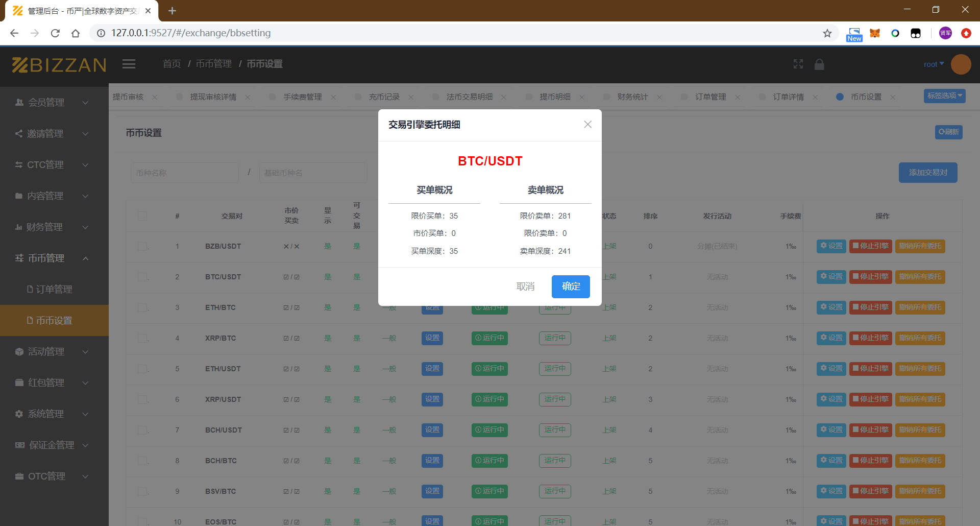
Task: Open the 标签选项 dropdown
Action: click(x=944, y=96)
